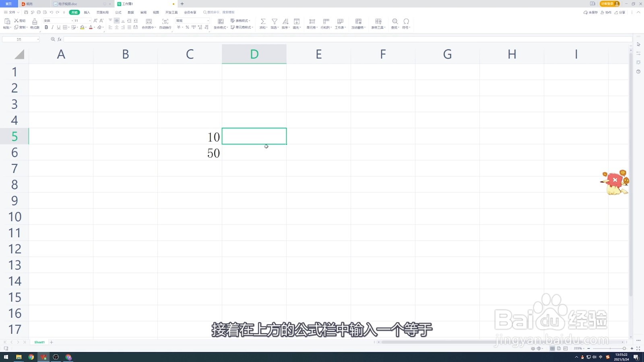
Task: Expand the Name Box dropdown showing D5
Action: click(38, 39)
